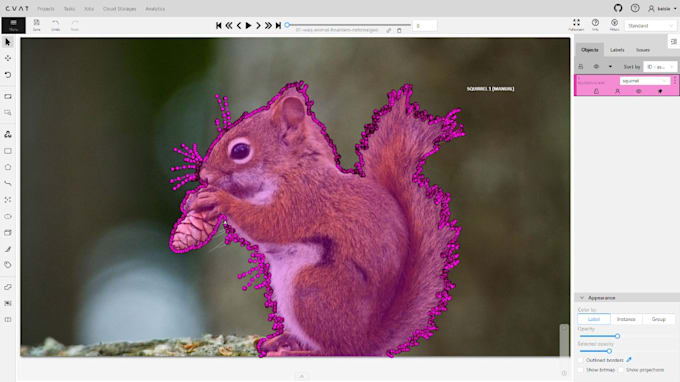Screen dimensions: 680x382
Task: Select the Tag setup tool
Action: coord(8,265)
